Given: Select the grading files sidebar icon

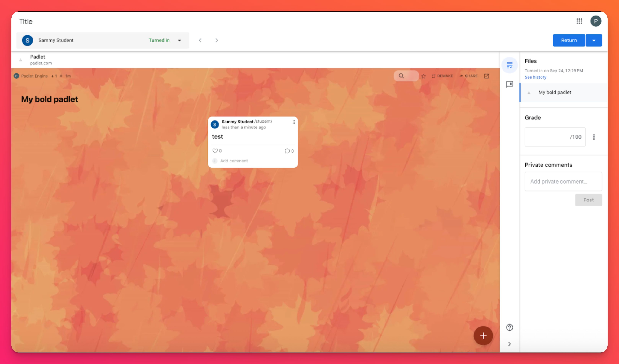Looking at the screenshot, I should 509,65.
